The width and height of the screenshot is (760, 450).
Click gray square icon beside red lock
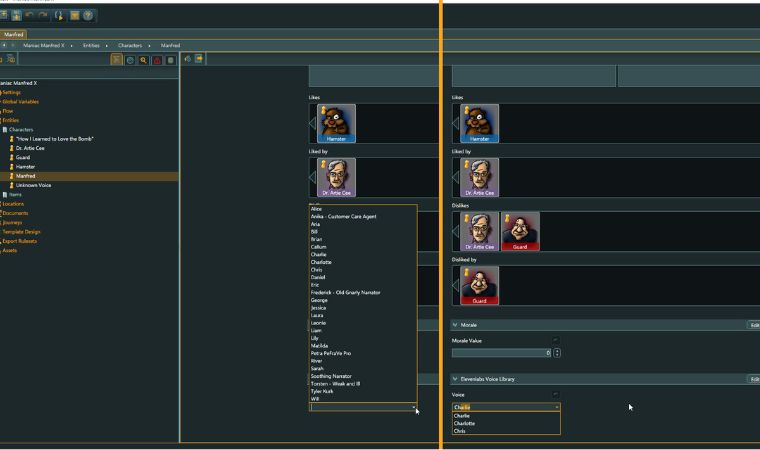tap(171, 60)
